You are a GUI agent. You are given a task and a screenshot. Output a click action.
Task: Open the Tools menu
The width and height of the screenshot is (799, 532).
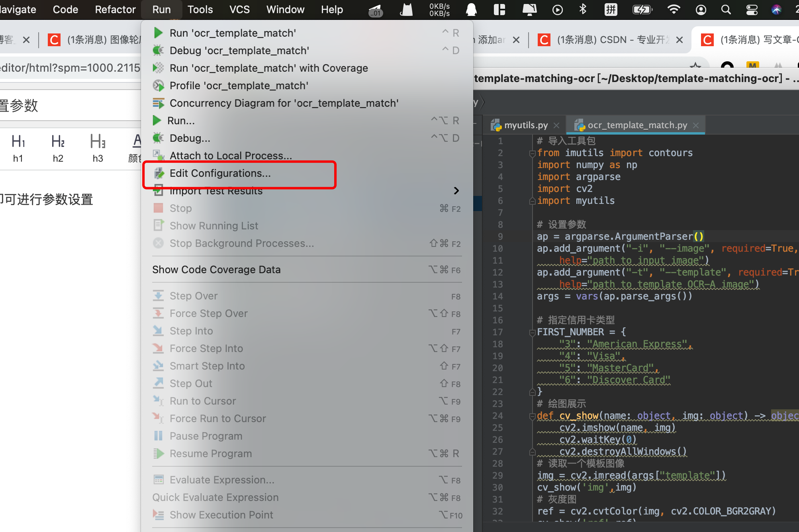[x=200, y=10]
